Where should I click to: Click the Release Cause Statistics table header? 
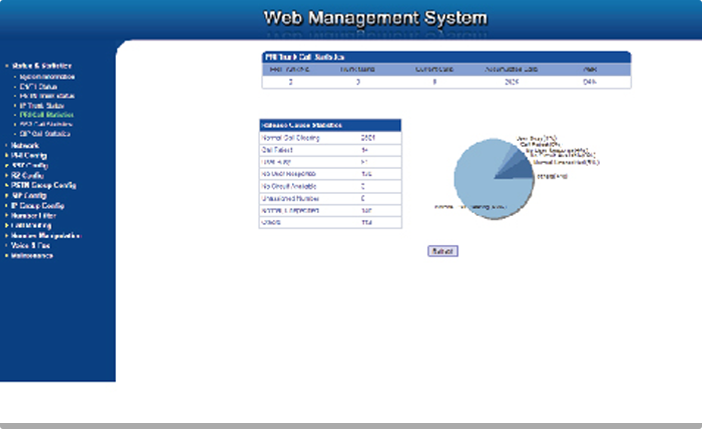pyautogui.click(x=330, y=125)
